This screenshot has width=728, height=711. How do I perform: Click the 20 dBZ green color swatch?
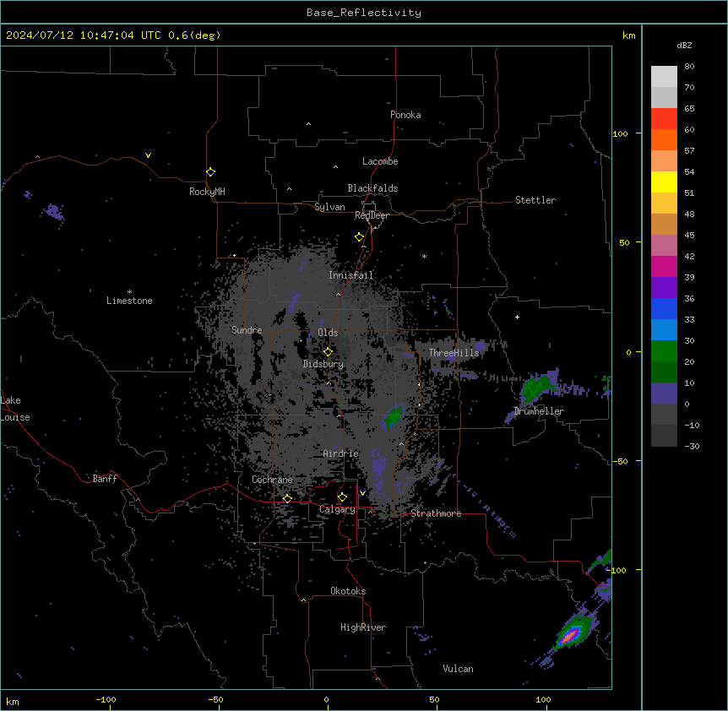664,372
